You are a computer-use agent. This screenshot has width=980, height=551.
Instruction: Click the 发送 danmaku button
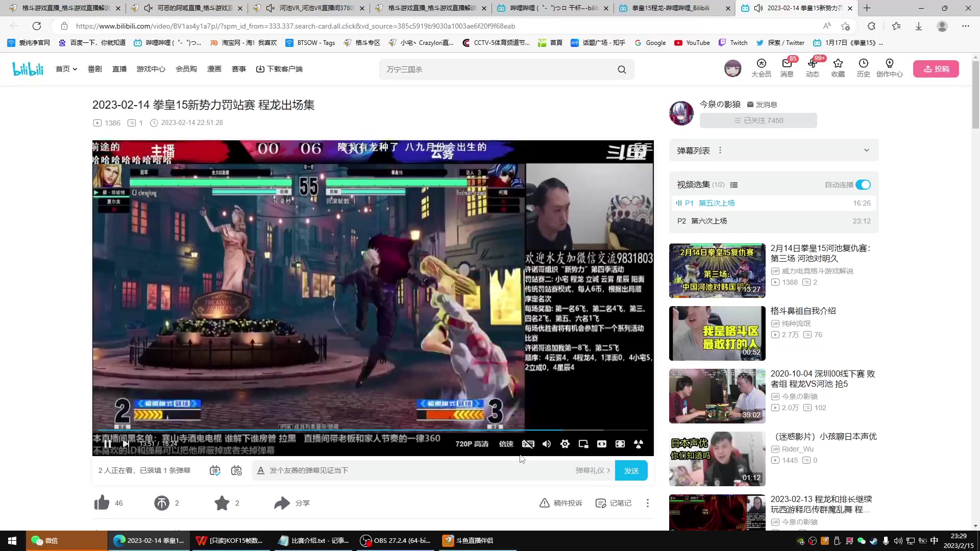click(631, 470)
